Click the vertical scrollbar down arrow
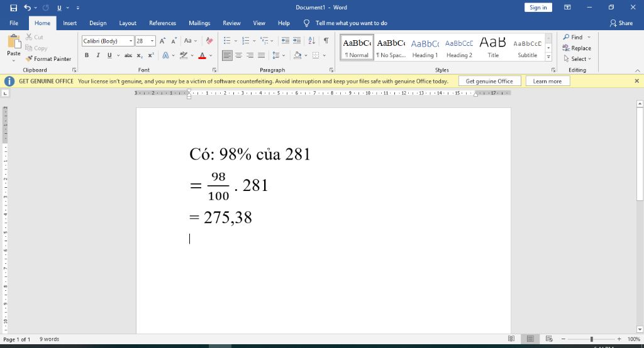Screen dimensions: 644x348 pos(640,329)
